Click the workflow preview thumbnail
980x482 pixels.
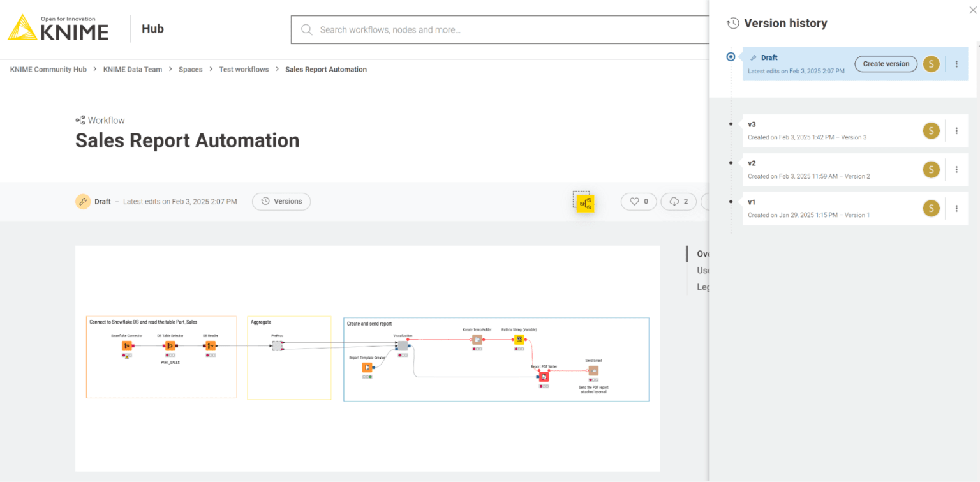[367, 359]
